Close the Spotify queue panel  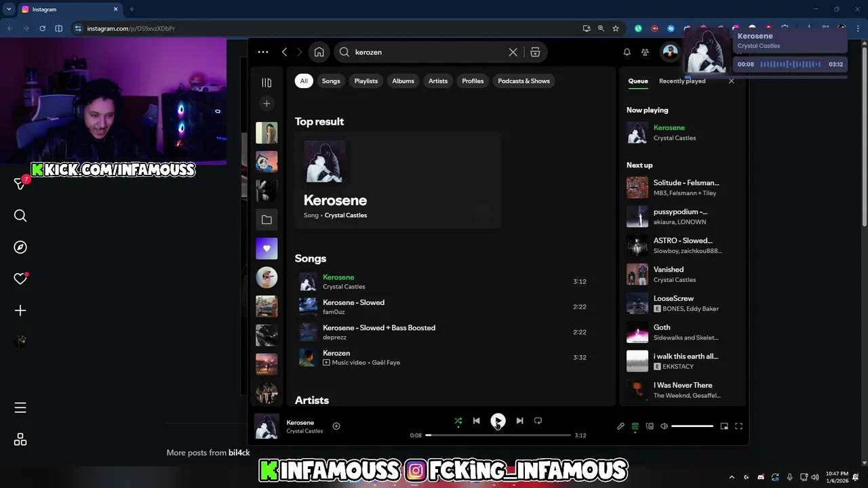tap(731, 81)
